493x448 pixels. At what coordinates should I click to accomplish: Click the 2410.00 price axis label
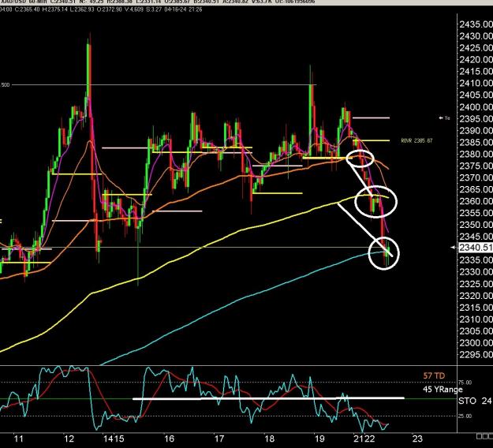pos(476,84)
